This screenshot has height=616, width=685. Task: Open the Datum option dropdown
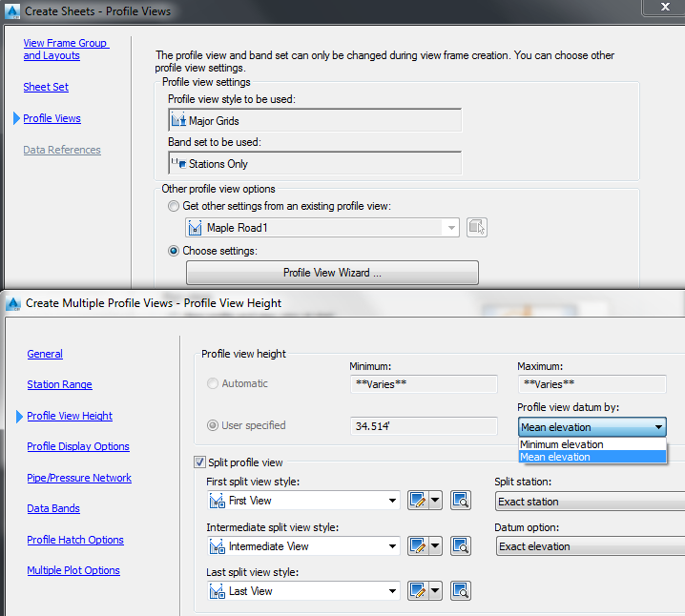[590, 546]
